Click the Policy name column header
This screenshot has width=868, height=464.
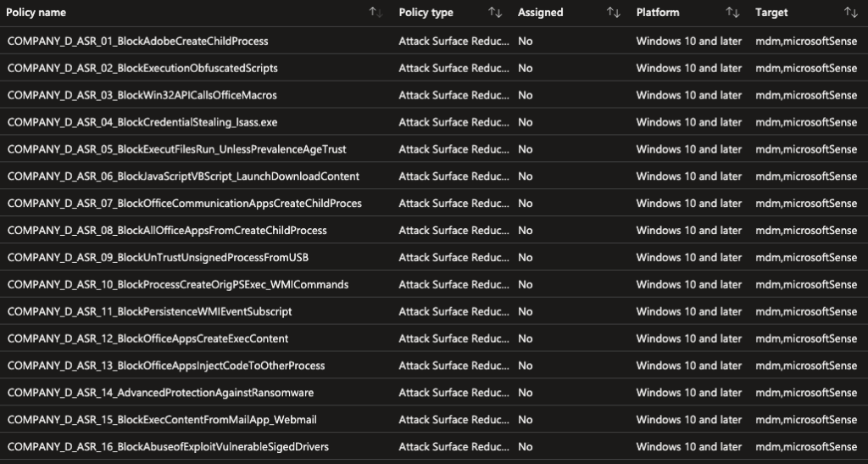(x=36, y=13)
